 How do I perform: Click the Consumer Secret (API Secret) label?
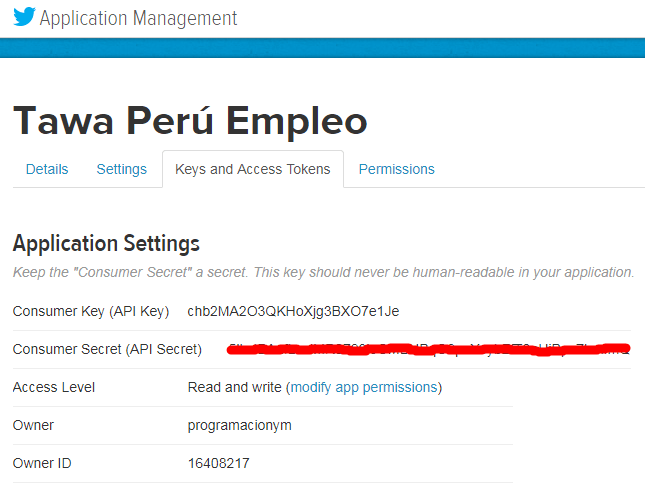point(107,349)
